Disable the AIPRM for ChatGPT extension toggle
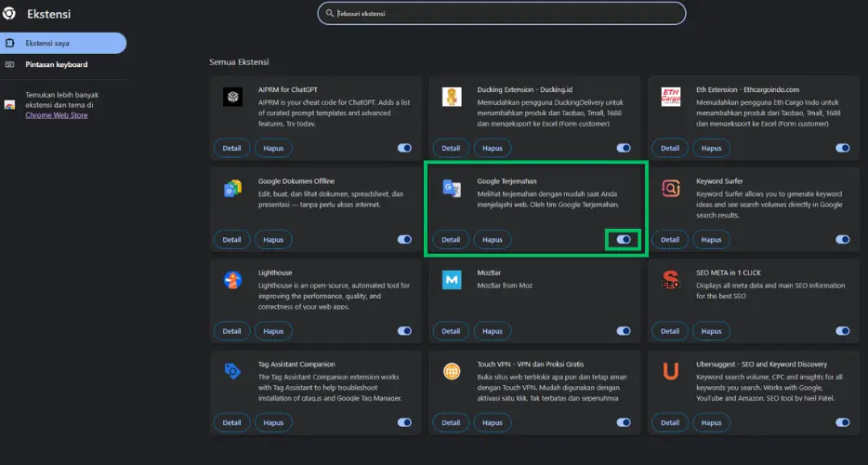This screenshot has height=465, width=868. point(404,148)
